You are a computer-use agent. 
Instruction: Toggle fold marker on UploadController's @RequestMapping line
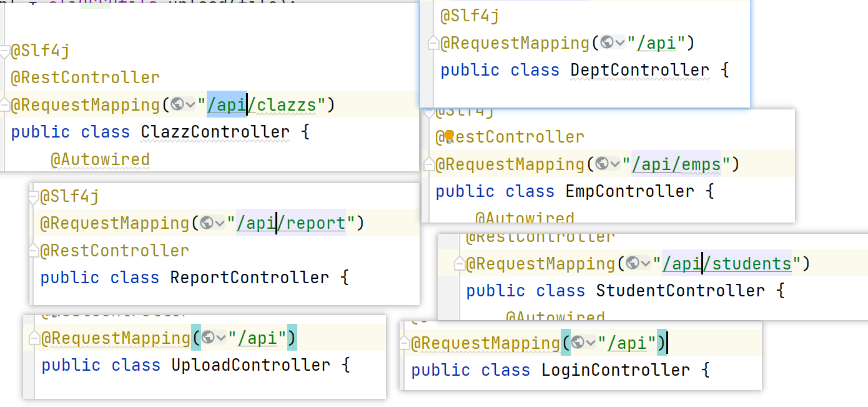point(34,338)
